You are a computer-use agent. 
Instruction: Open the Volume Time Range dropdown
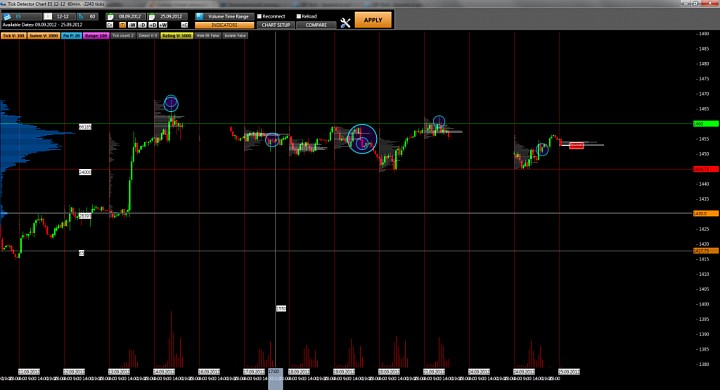225,17
